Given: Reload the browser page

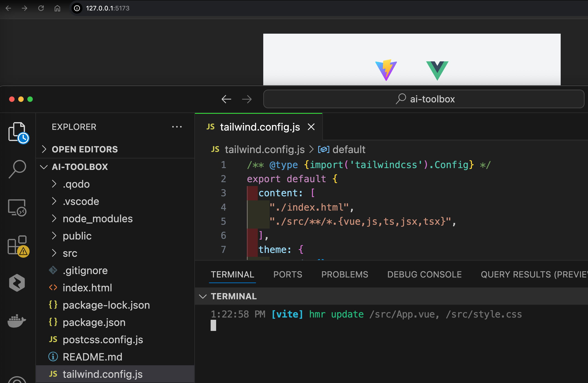Looking at the screenshot, I should 41,8.
